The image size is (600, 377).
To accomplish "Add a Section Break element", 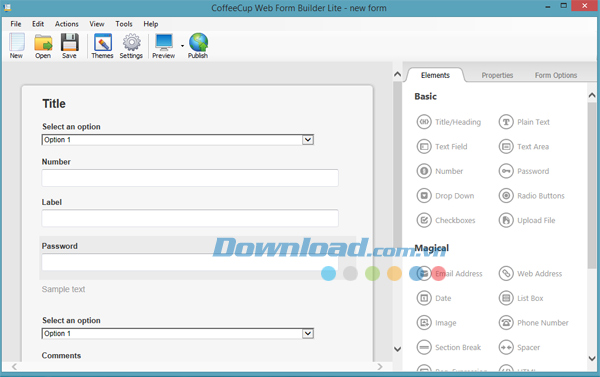I will (448, 348).
